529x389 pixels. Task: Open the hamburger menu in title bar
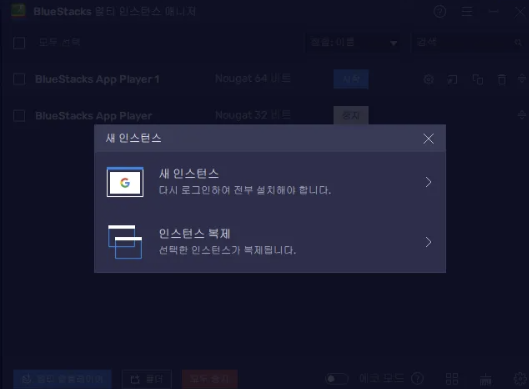point(467,11)
